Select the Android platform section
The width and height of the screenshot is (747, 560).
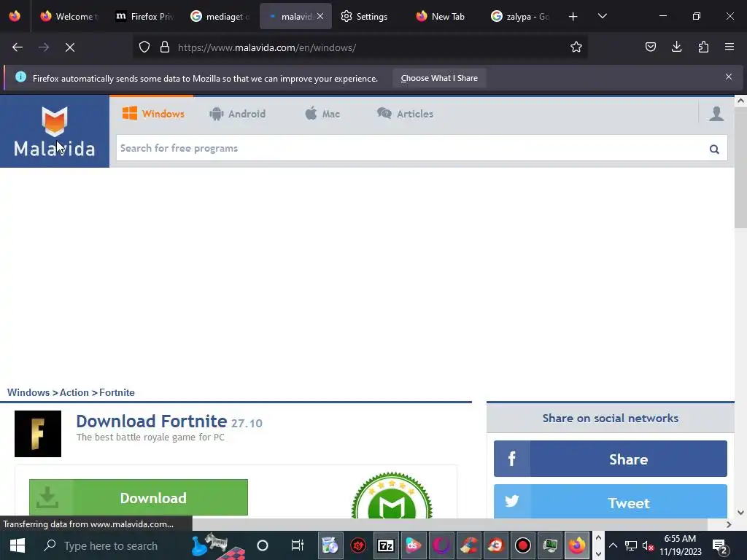point(237,114)
